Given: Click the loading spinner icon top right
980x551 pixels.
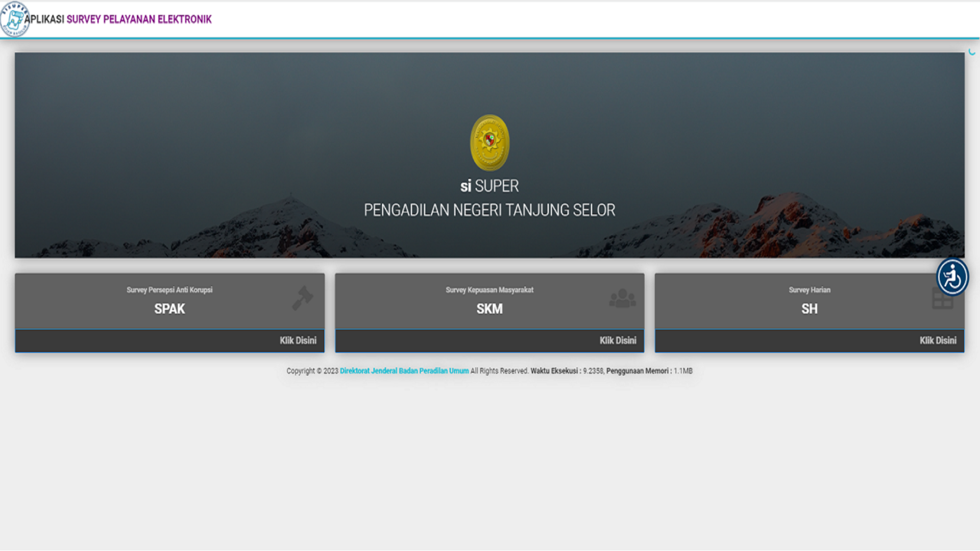Looking at the screenshot, I should [972, 52].
